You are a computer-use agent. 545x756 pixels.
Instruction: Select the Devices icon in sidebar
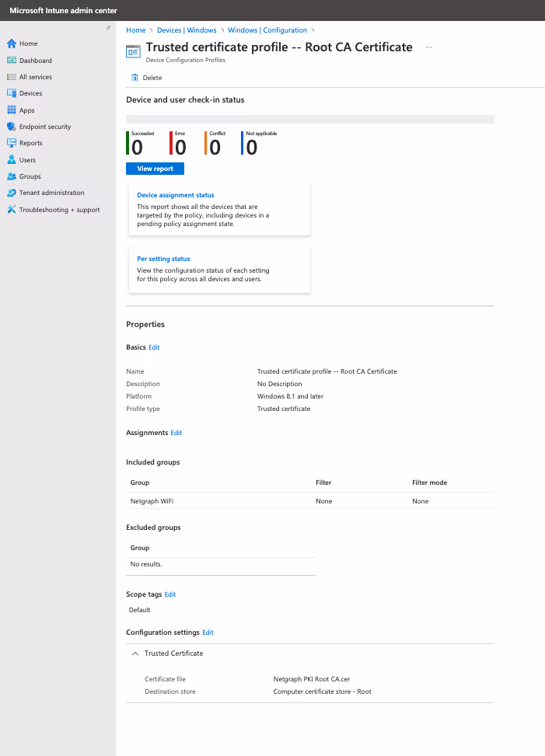[x=12, y=93]
